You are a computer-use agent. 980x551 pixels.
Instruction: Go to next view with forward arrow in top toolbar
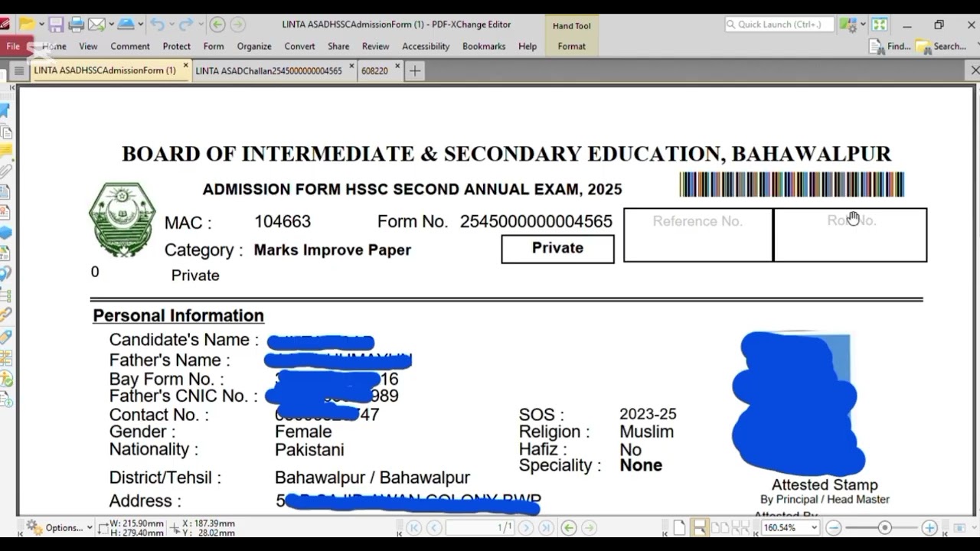(238, 24)
